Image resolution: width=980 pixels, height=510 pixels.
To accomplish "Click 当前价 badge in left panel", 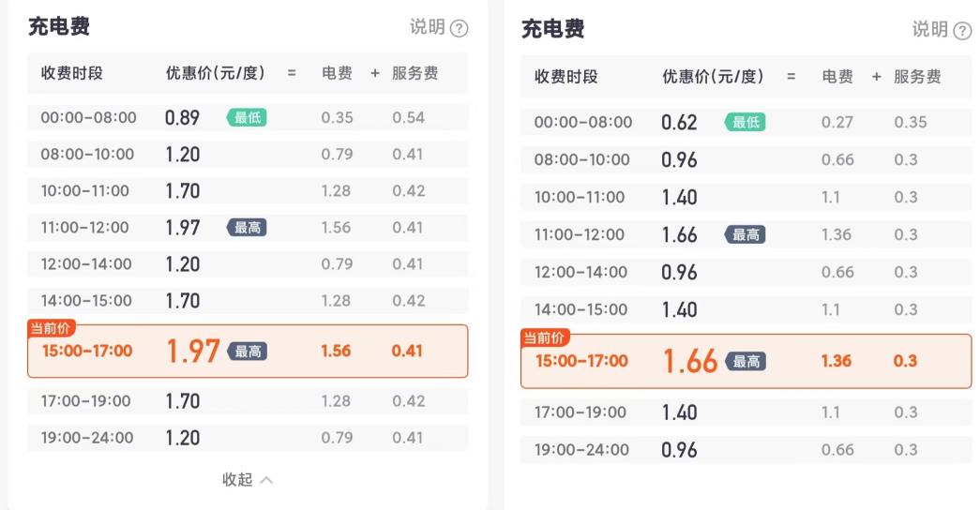I will pyautogui.click(x=52, y=328).
